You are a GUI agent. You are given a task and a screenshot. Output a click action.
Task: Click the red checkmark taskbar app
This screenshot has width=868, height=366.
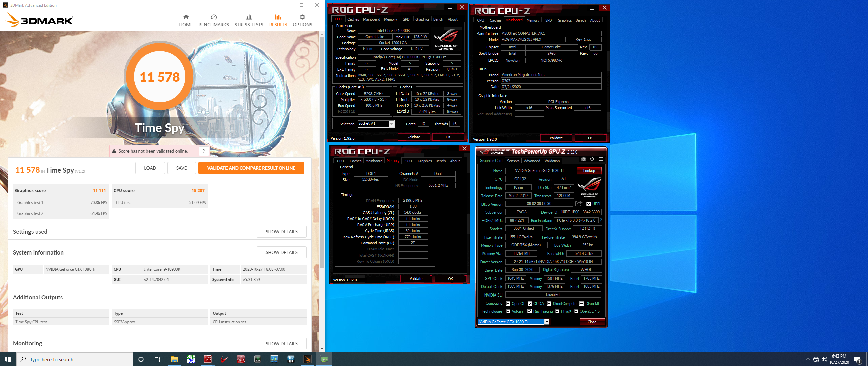(224, 359)
